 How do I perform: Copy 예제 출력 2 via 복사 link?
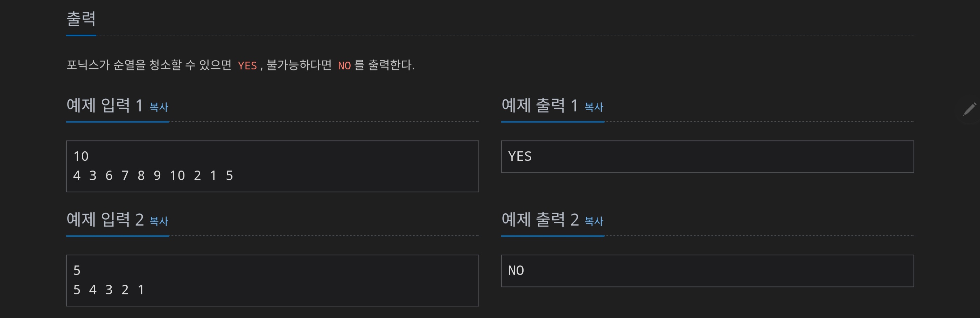pos(594,221)
